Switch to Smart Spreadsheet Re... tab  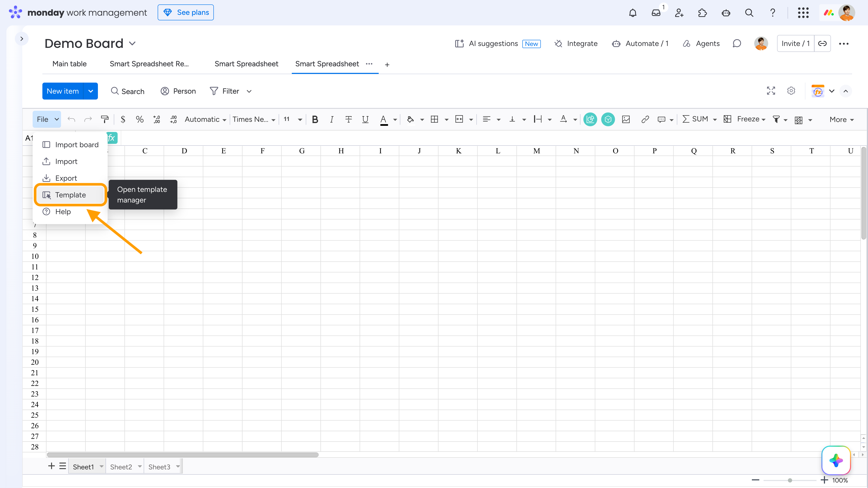pyautogui.click(x=149, y=64)
